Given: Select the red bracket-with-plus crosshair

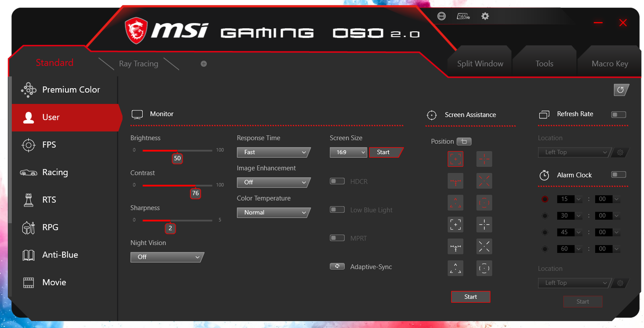Looking at the screenshot, I should (455, 159).
